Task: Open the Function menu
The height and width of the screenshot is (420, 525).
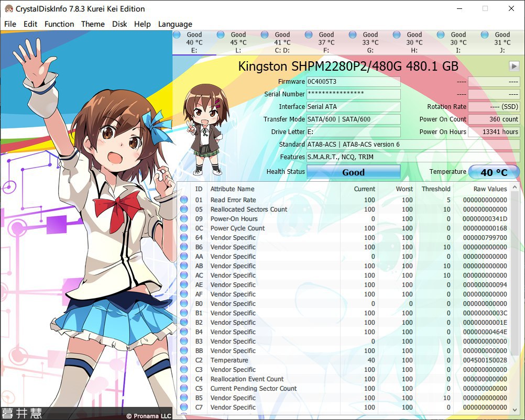Action: click(x=59, y=24)
